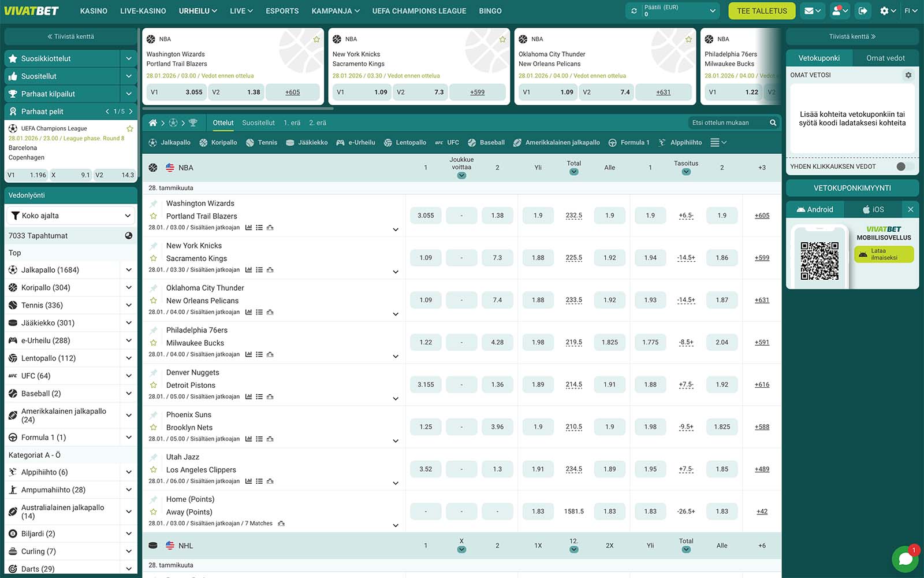
Task: Click the trophy icon in breadcrumb
Action: click(193, 123)
